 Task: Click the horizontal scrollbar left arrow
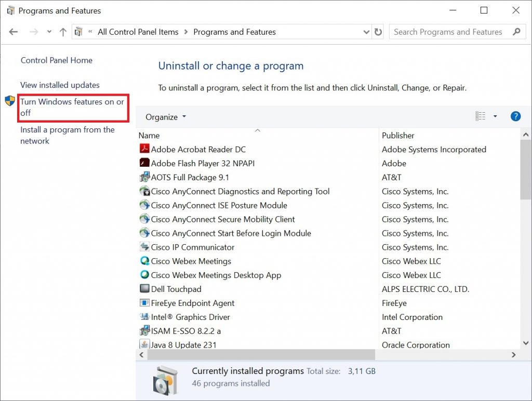click(x=141, y=355)
